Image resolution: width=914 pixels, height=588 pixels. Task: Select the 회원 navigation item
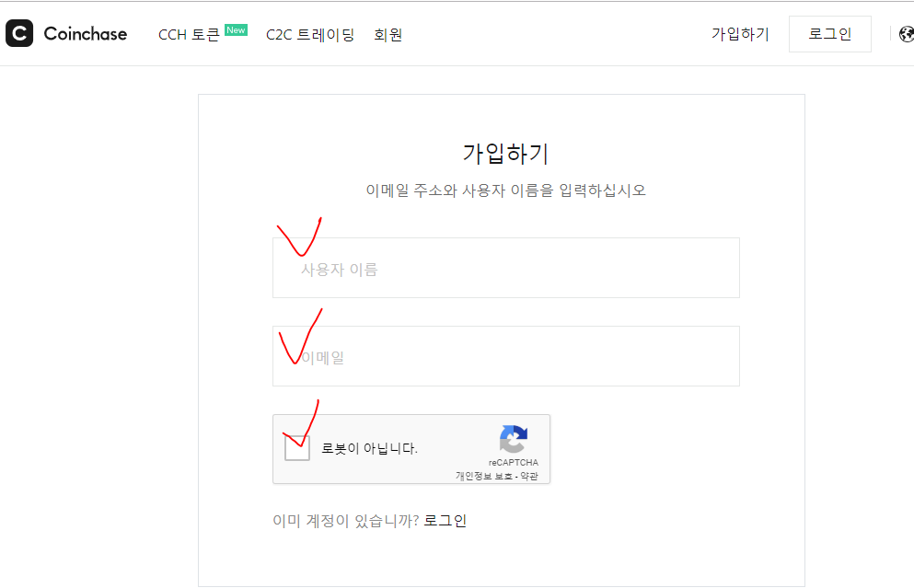click(388, 35)
